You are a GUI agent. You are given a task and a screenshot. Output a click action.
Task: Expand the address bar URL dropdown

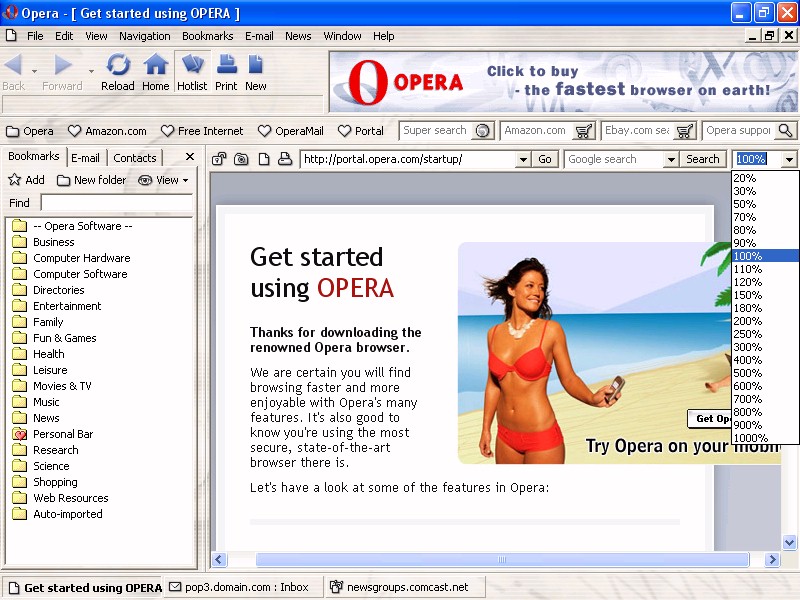pyautogui.click(x=523, y=159)
